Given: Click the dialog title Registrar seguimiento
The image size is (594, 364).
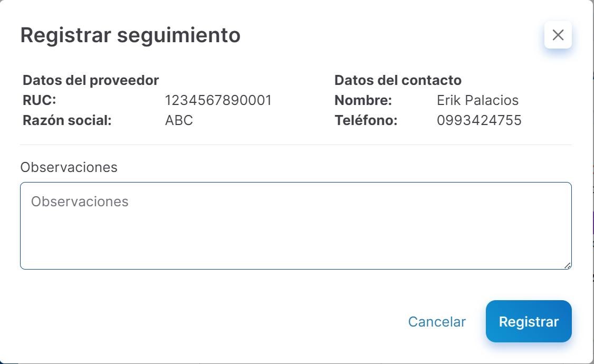Looking at the screenshot, I should tap(130, 35).
